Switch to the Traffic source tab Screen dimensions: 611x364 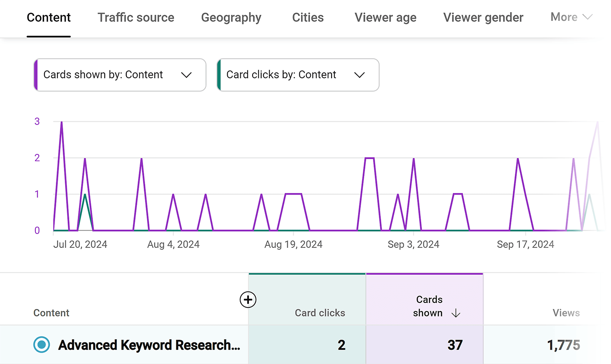(x=136, y=18)
